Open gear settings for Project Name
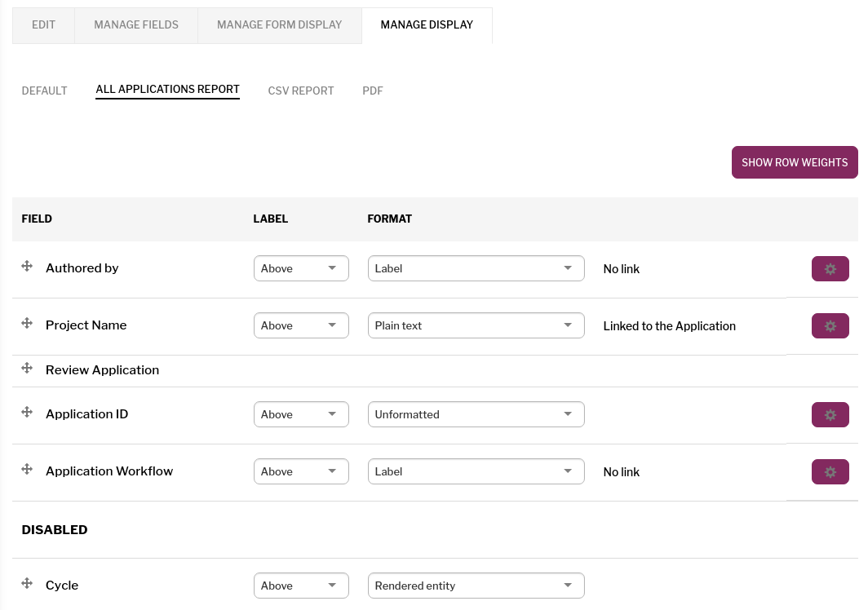Viewport: 868px width, 610px height. 830,326
